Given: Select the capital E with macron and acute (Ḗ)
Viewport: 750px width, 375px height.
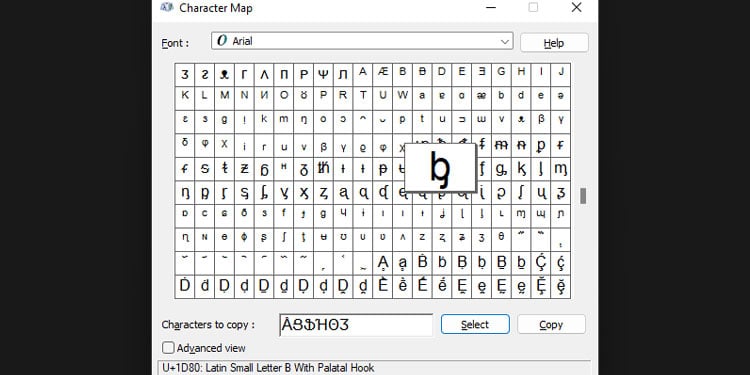Looking at the screenshot, I should 422,287.
